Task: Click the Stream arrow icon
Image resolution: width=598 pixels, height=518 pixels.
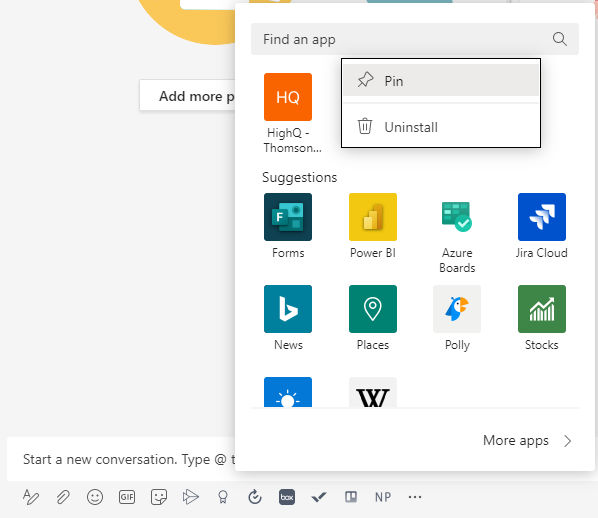Action: click(x=191, y=497)
